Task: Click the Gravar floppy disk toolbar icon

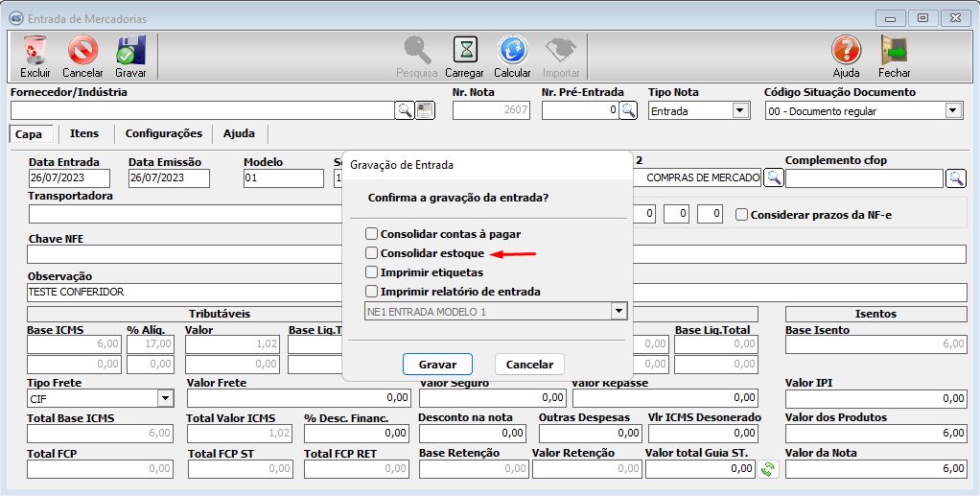Action: 130,50
